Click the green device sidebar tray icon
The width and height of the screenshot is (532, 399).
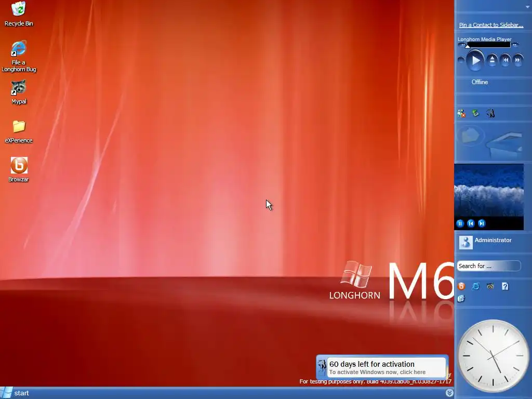tap(476, 113)
